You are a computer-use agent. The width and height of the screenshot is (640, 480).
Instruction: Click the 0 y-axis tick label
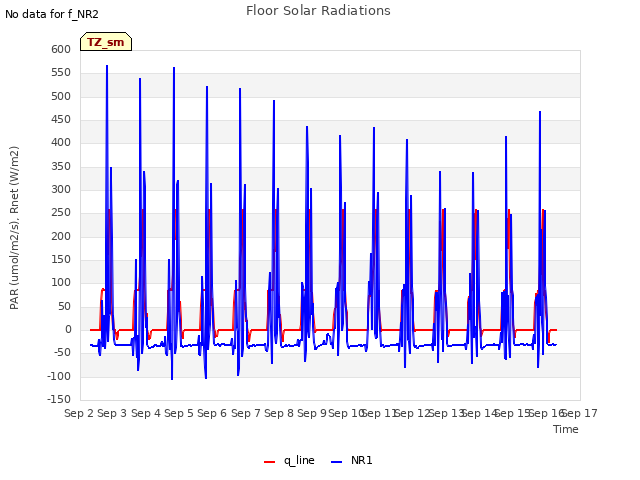[68, 330]
